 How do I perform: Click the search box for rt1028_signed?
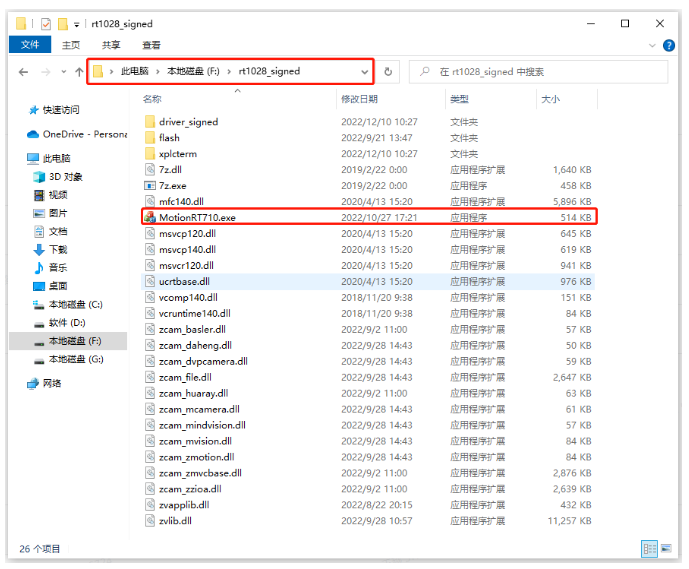pos(539,72)
